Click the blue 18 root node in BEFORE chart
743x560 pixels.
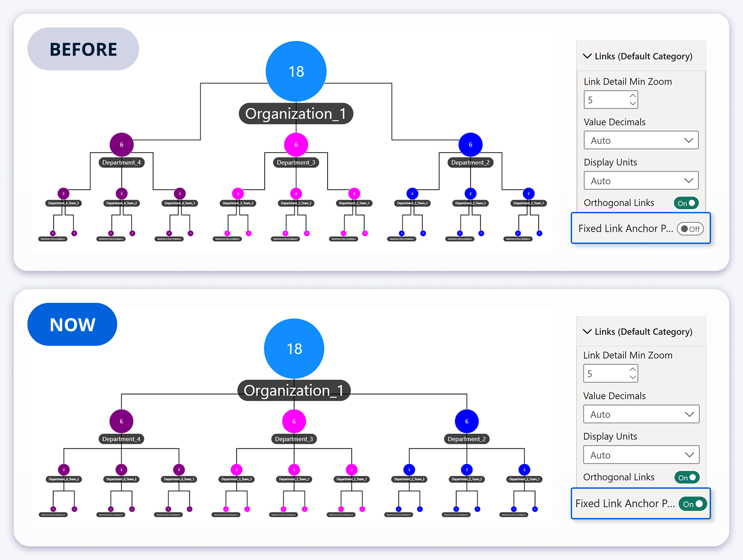coord(296,71)
